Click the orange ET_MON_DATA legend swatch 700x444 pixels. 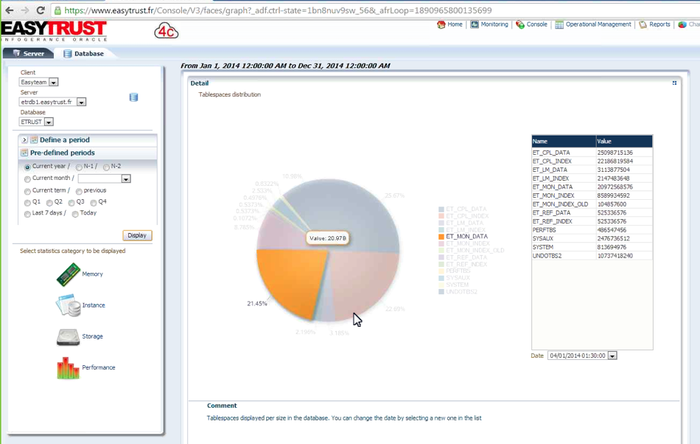click(x=439, y=236)
